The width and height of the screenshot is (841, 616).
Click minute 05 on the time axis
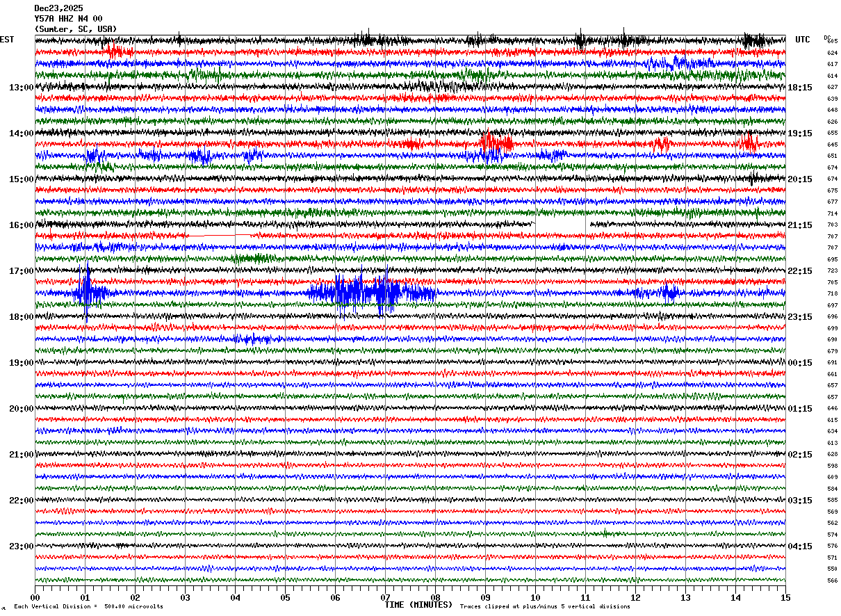point(285,597)
